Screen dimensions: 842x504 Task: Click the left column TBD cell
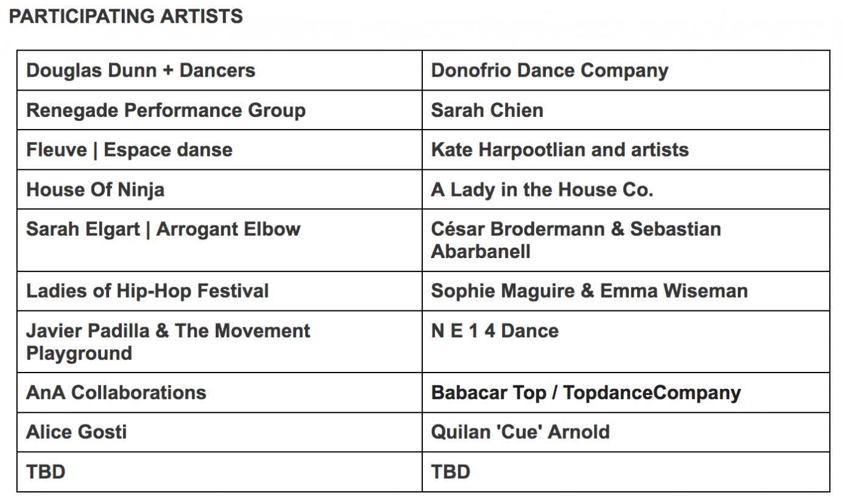click(x=219, y=472)
